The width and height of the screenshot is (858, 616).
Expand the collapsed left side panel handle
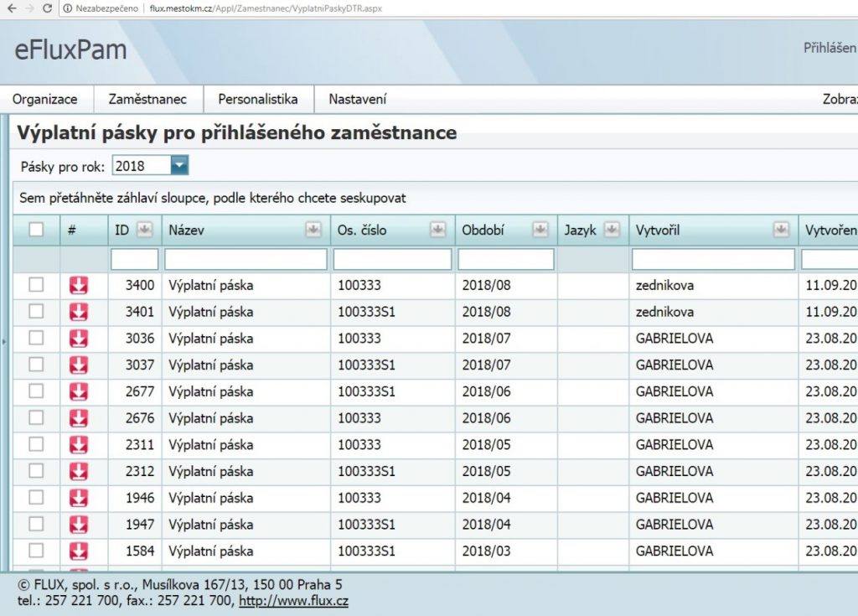tap(3, 342)
